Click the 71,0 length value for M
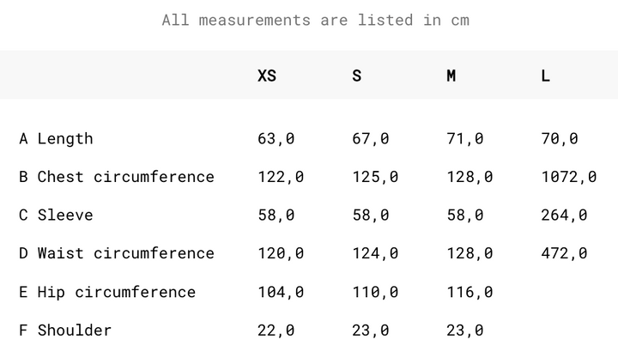 coord(465,138)
